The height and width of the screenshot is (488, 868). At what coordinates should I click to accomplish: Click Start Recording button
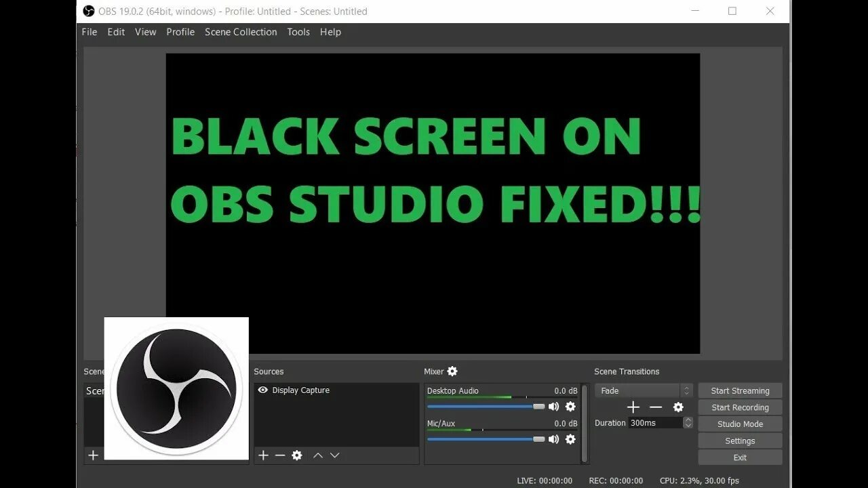pos(740,407)
